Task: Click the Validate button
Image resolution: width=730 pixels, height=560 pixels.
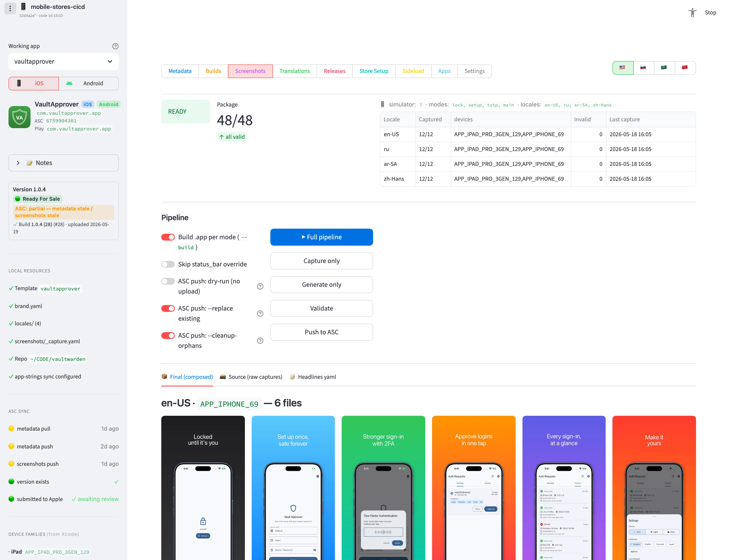Action: pyautogui.click(x=321, y=308)
